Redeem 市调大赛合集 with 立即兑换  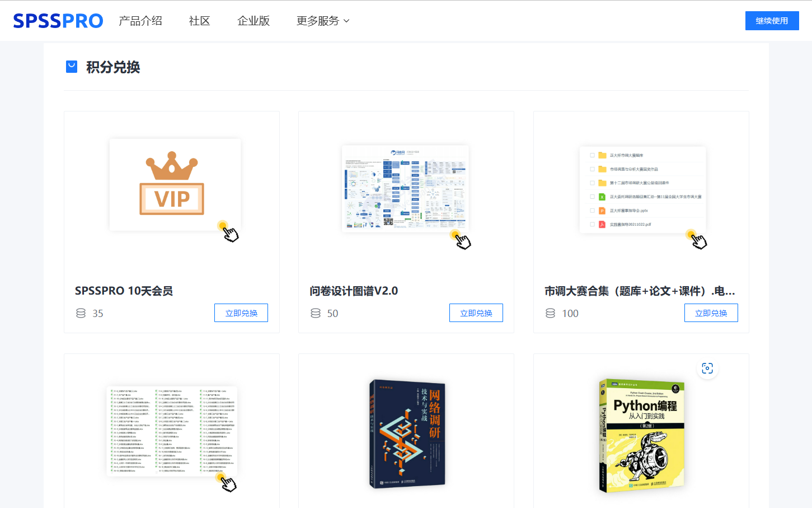(711, 313)
